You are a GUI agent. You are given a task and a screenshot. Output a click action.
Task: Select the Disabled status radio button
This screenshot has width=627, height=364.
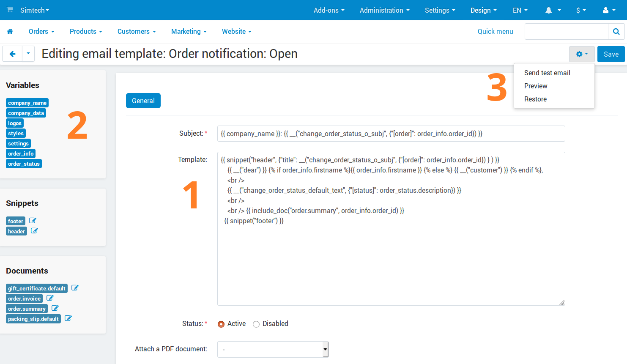(256, 324)
